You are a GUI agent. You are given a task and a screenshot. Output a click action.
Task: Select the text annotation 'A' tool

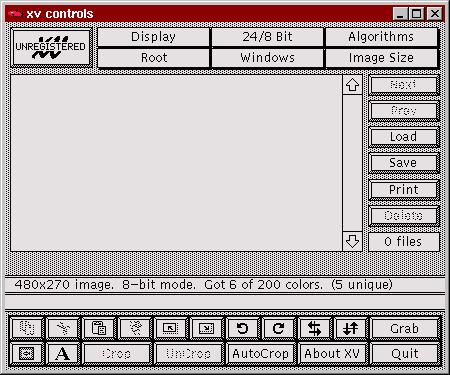(x=63, y=353)
